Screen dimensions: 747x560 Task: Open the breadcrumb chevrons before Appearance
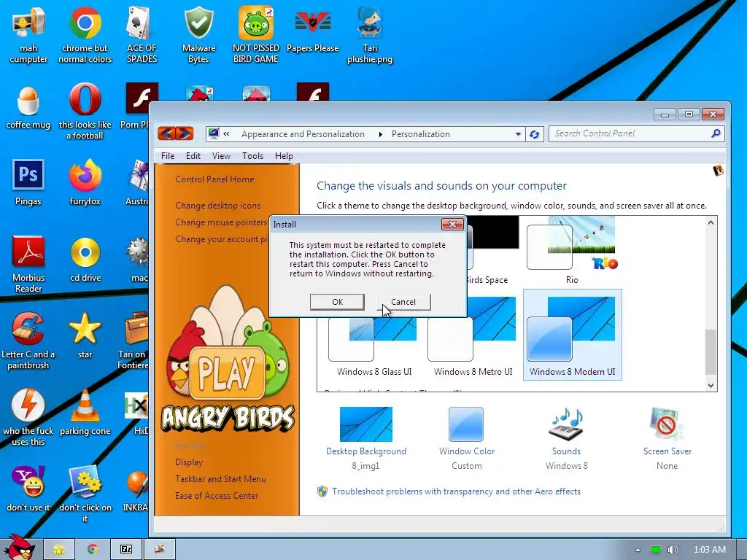(x=226, y=134)
